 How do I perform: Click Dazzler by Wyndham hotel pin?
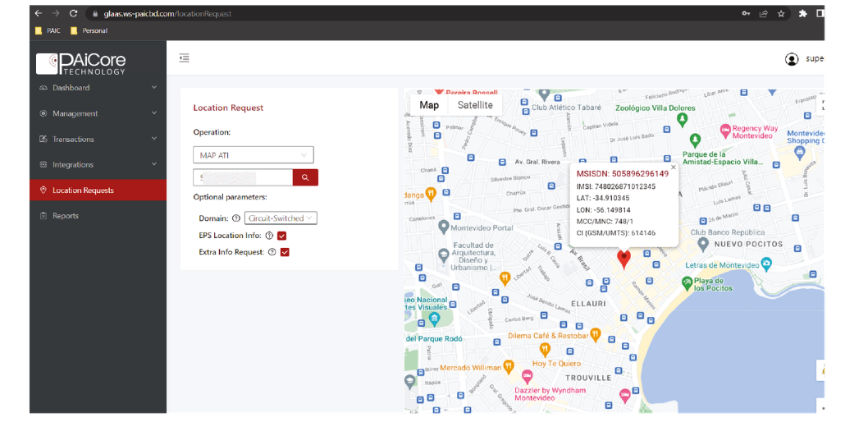point(527,377)
